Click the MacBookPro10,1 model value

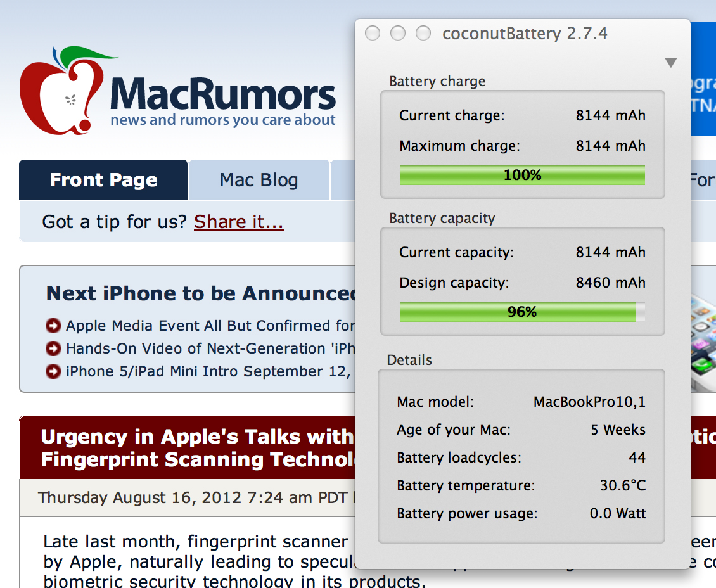(x=589, y=402)
